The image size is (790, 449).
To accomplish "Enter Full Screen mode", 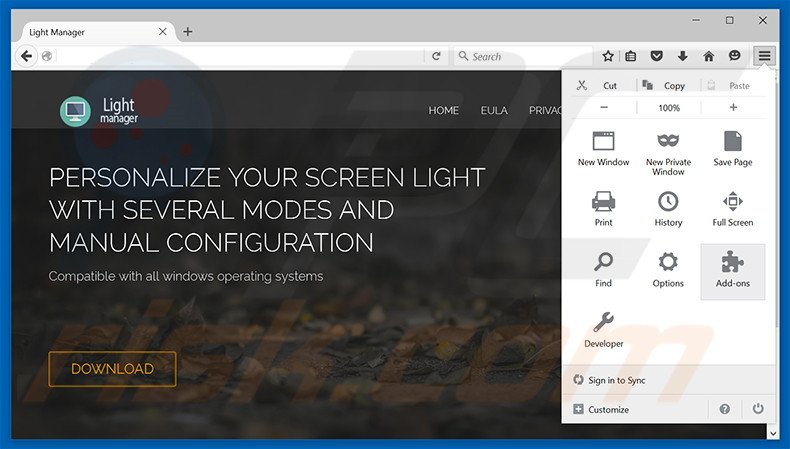I will 733,210.
